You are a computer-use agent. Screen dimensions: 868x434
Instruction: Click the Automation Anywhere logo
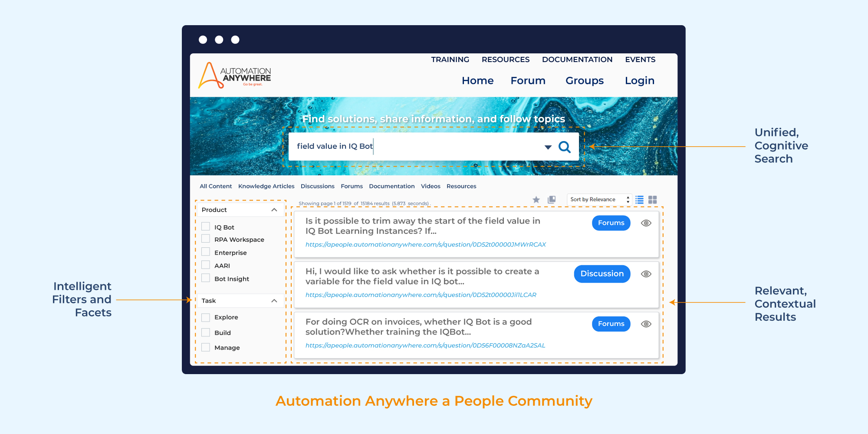[x=235, y=75]
